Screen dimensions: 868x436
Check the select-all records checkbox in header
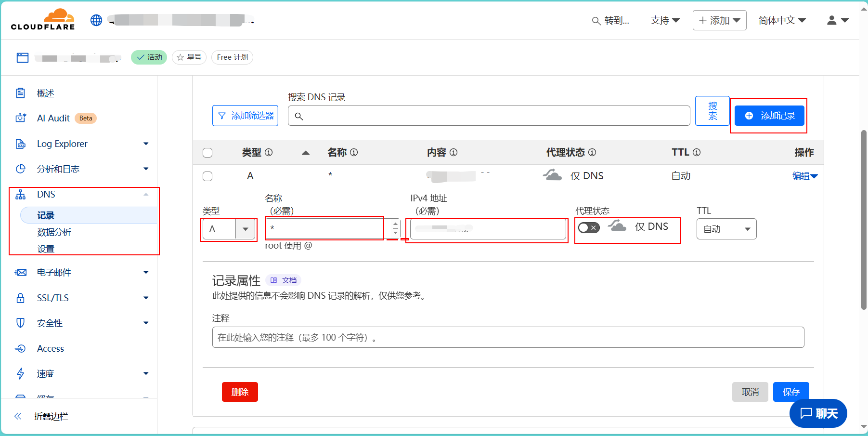(207, 153)
